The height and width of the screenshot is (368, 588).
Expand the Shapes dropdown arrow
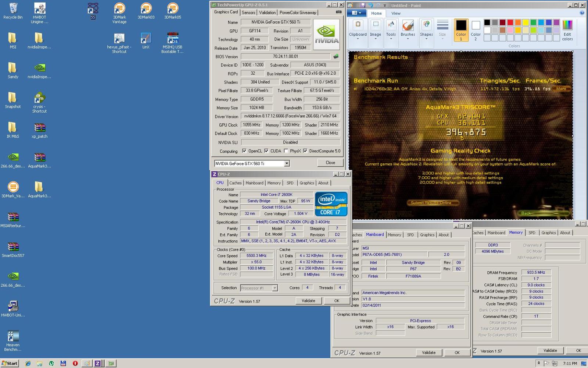[x=426, y=39]
